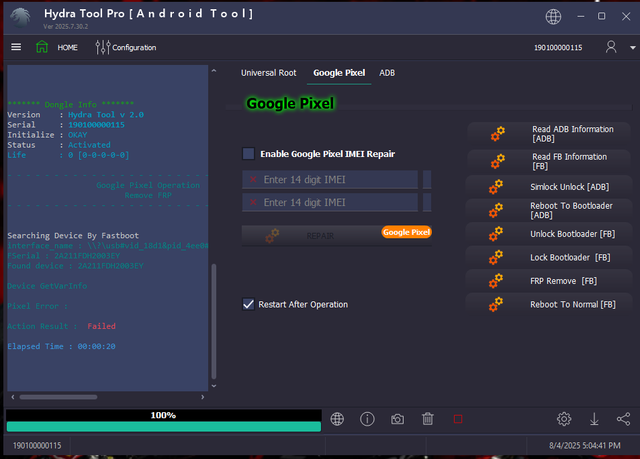Expand the account dropdown arrow

tap(632, 48)
